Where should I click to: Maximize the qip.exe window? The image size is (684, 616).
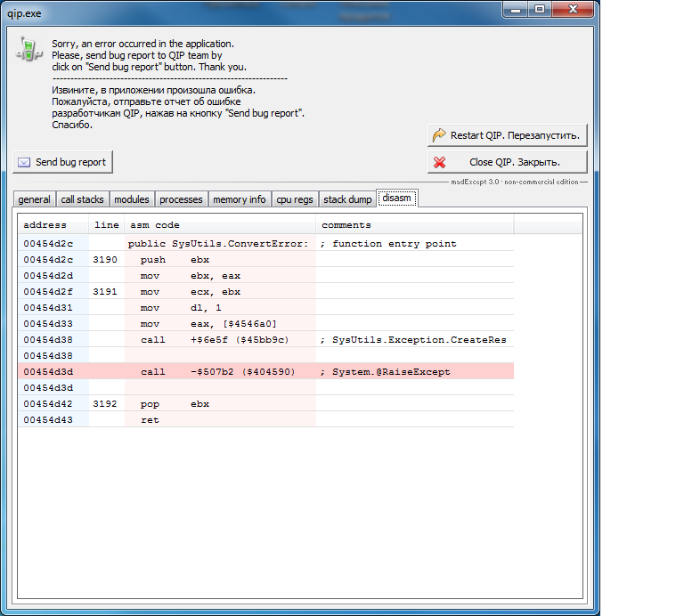coord(540,8)
